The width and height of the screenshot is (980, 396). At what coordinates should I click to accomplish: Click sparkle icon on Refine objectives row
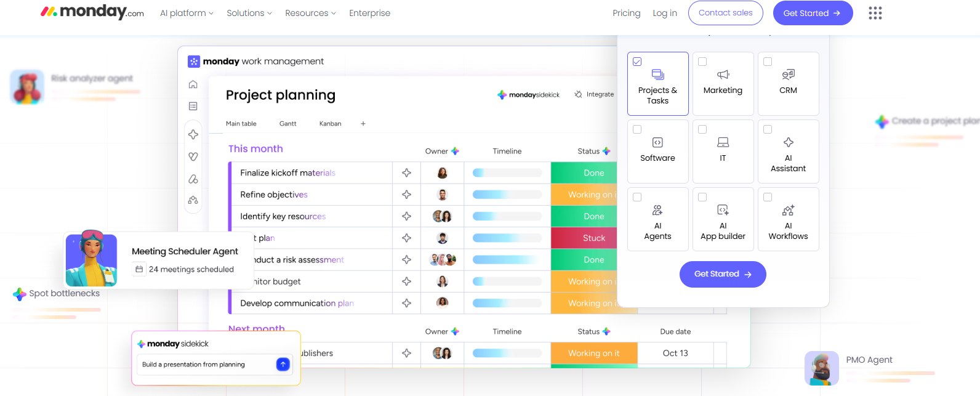pyautogui.click(x=407, y=195)
